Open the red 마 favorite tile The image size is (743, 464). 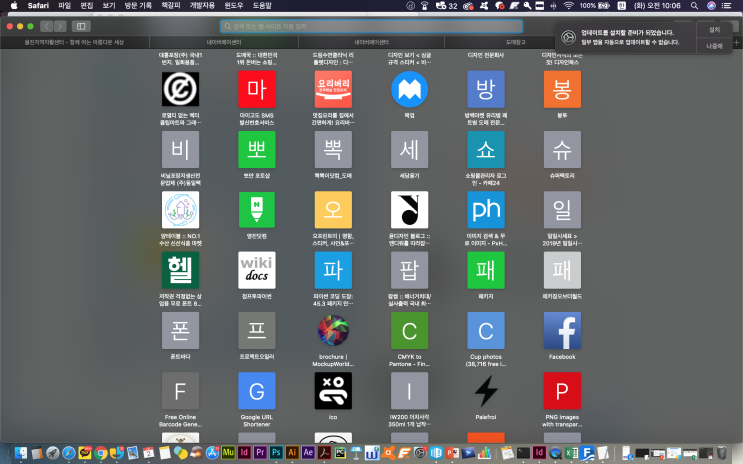pyautogui.click(x=256, y=89)
